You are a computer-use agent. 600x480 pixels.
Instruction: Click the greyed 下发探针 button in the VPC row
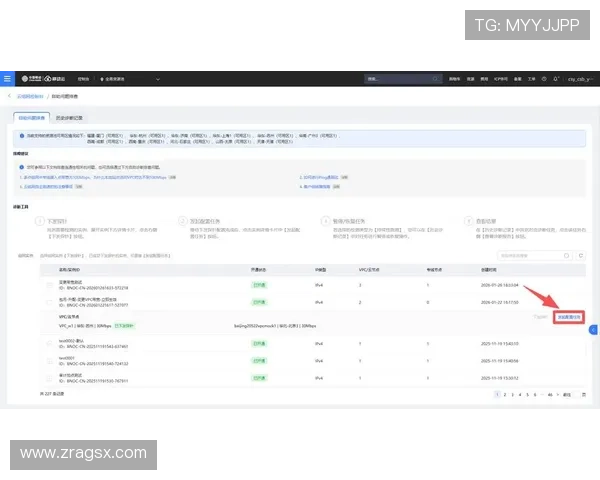point(540,317)
